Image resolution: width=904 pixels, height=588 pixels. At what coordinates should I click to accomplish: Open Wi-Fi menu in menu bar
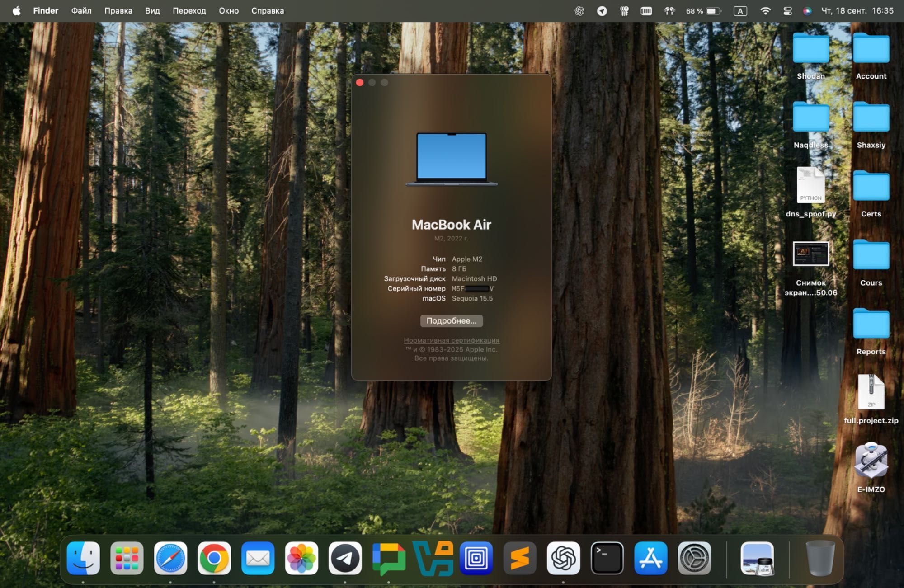pyautogui.click(x=765, y=11)
